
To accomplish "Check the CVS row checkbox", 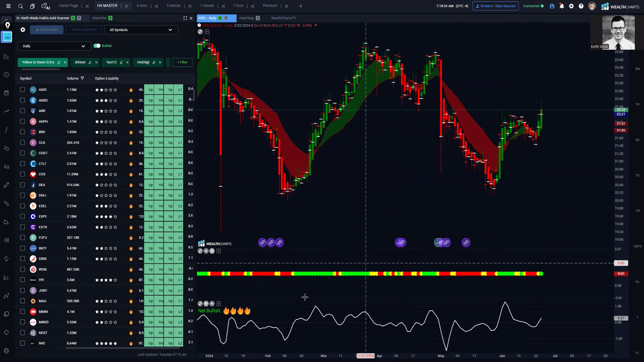I will 22,174.
